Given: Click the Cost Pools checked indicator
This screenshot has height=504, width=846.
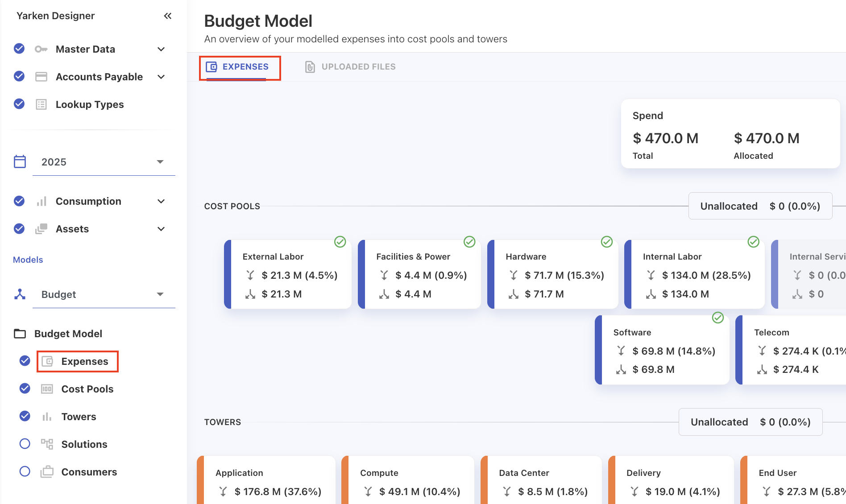Looking at the screenshot, I should pos(25,388).
